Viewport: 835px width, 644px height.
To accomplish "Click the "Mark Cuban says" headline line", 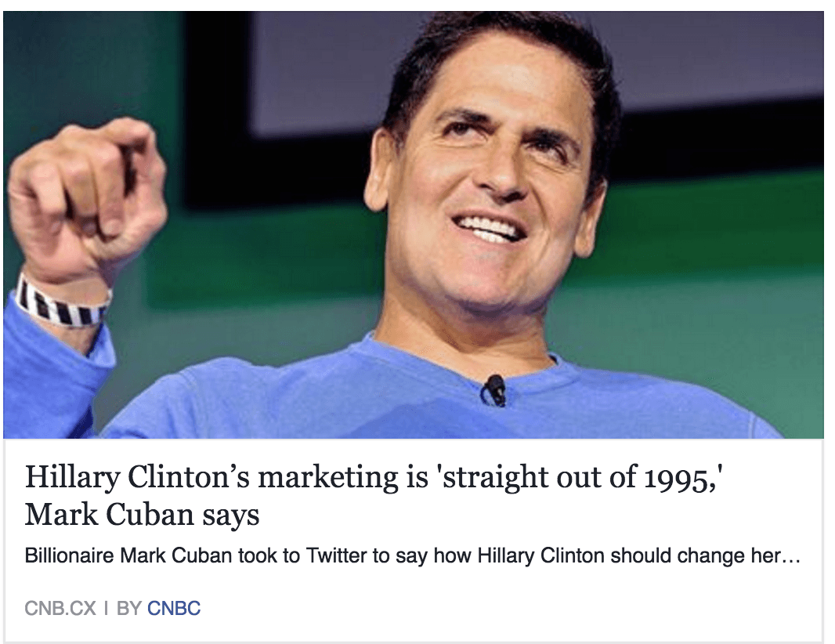I will 142,515.
